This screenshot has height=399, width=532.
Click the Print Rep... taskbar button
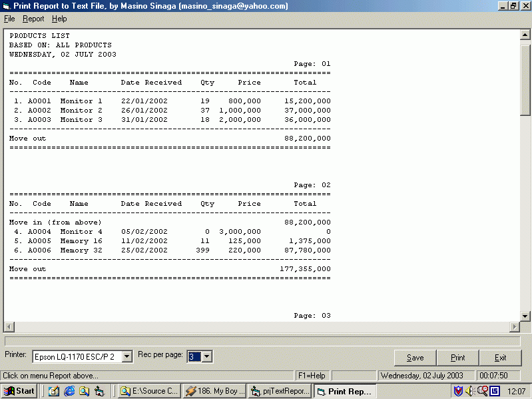tap(345, 391)
